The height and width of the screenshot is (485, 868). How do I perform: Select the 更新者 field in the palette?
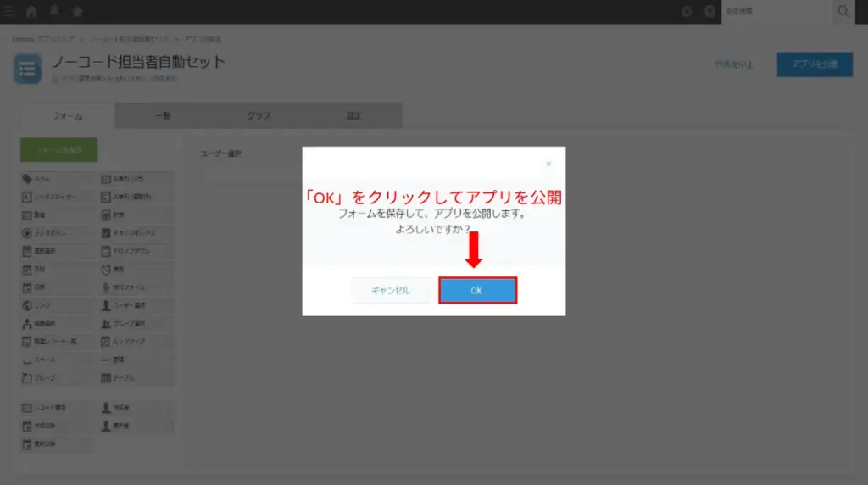[136, 426]
